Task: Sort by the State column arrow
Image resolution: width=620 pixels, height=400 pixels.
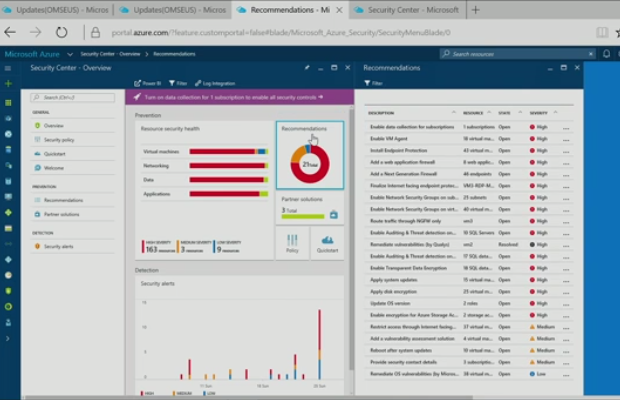Action: click(x=519, y=113)
